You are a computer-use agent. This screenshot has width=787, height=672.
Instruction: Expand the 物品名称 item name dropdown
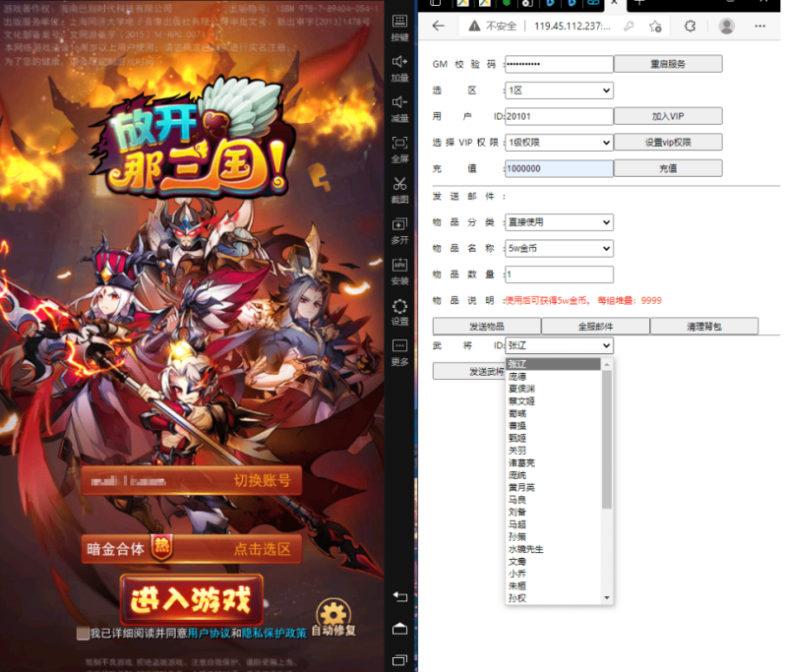(x=559, y=248)
